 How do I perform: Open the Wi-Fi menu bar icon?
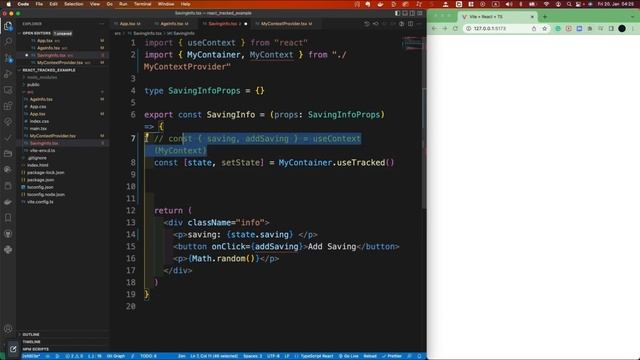click(546, 4)
